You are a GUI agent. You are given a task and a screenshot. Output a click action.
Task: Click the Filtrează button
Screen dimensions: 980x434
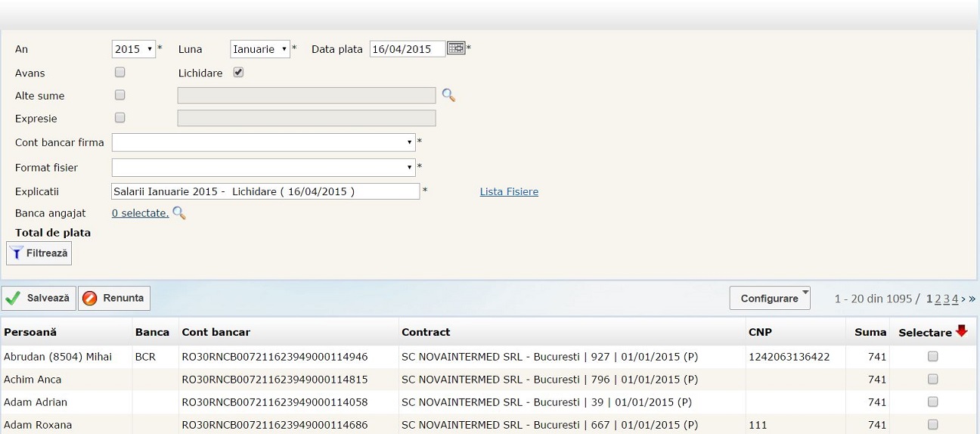pos(39,253)
